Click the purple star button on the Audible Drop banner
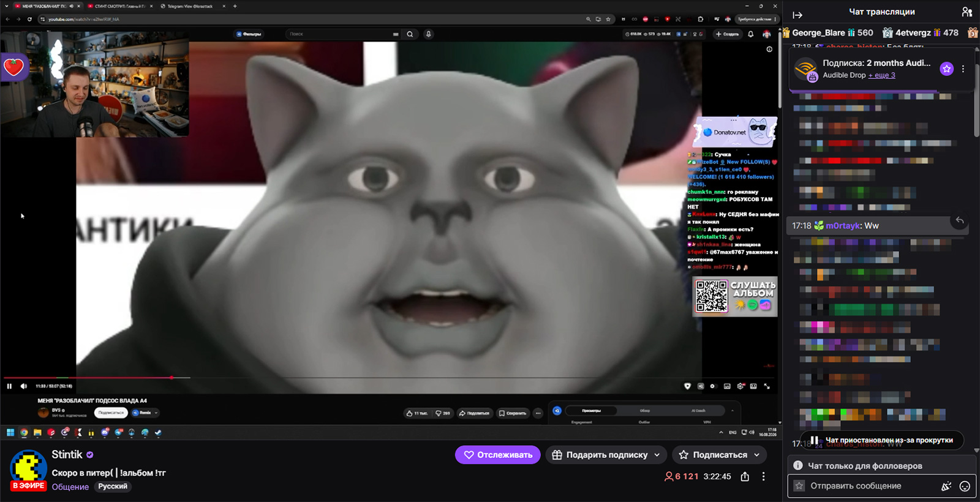 [947, 69]
